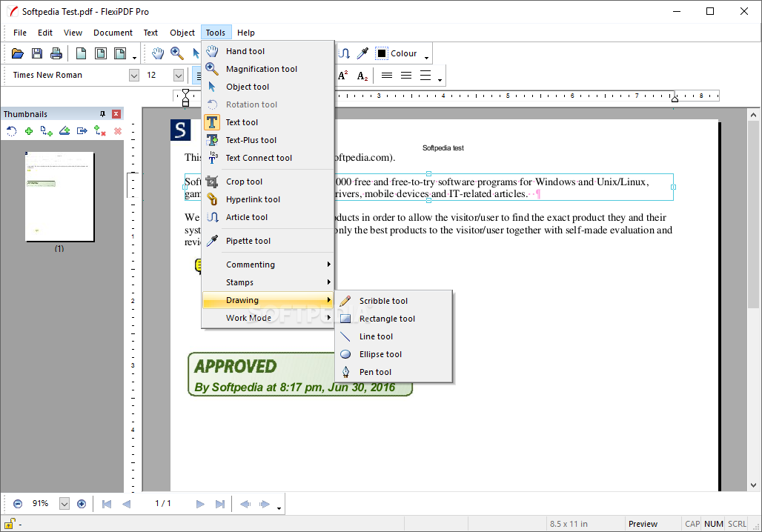The image size is (762, 532).
Task: Click the Pipette eyedropper toolbar icon
Action: [x=362, y=53]
